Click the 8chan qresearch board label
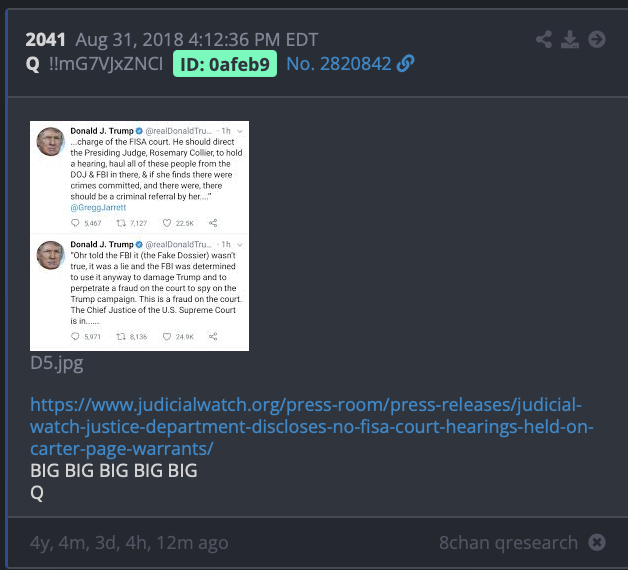The width and height of the screenshot is (628, 570). [508, 543]
